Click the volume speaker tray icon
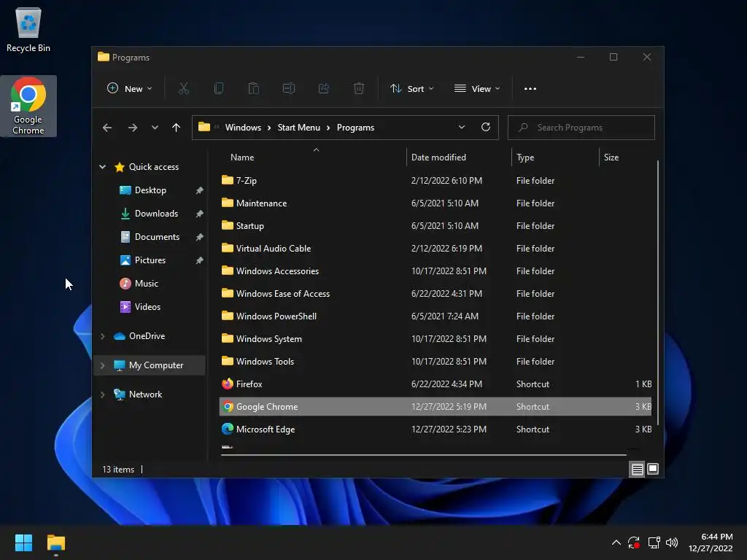This screenshot has height=560, width=747. (672, 542)
